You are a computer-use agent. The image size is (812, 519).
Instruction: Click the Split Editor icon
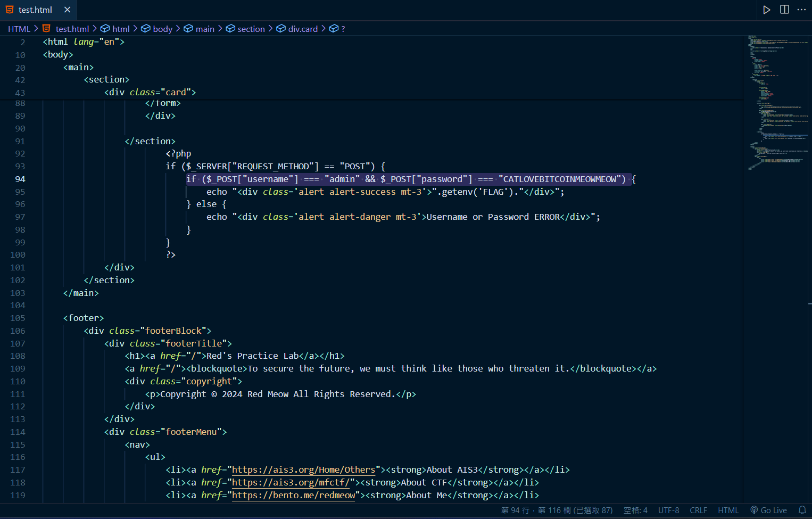pos(784,10)
